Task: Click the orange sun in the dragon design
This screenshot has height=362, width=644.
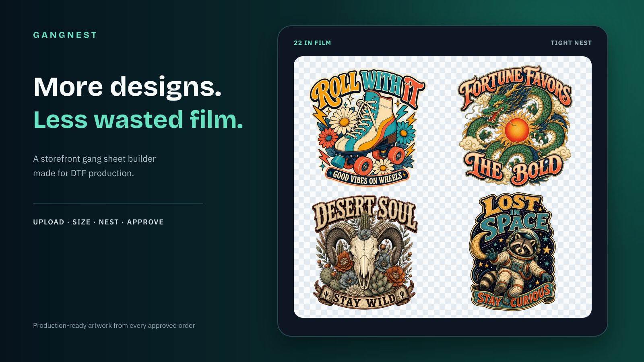Action: [x=517, y=130]
